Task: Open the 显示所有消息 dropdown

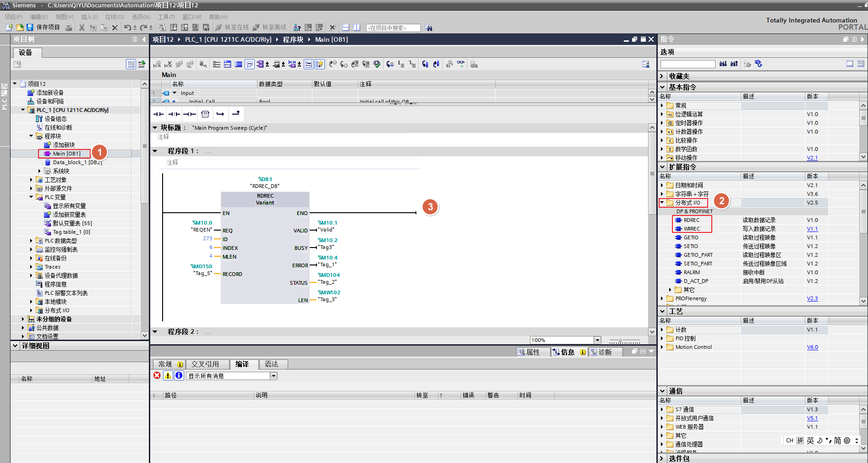Action: (273, 376)
